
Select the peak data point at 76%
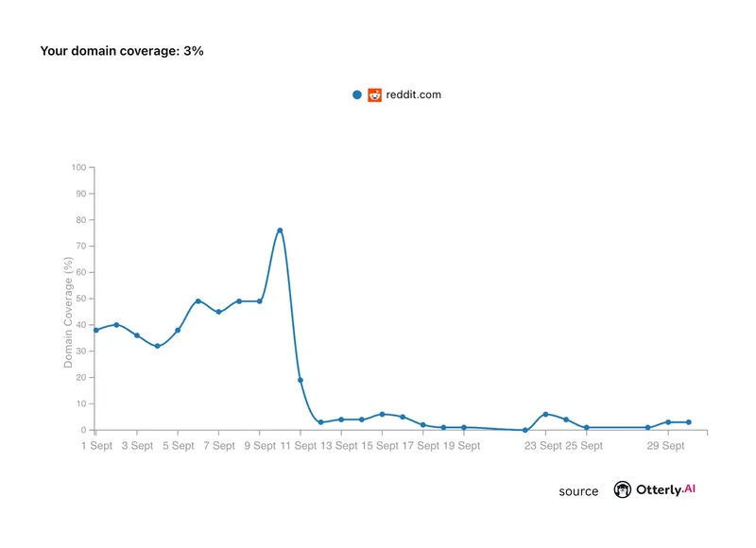(280, 231)
